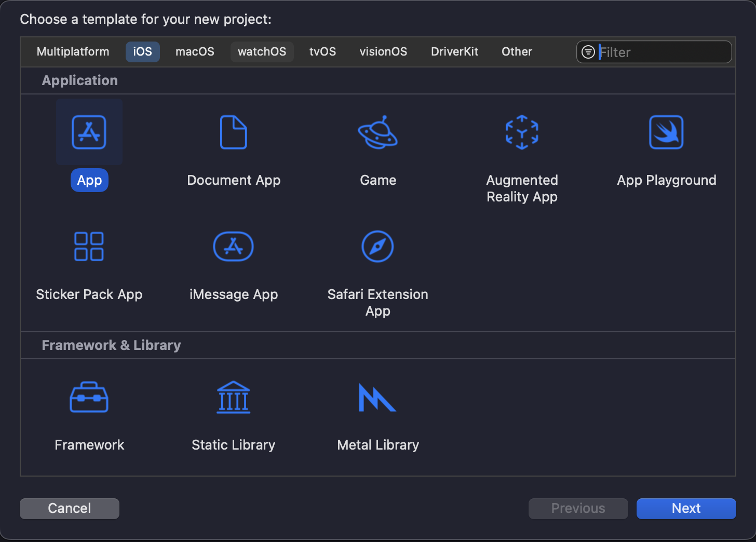Select the DriverKit platform tab
Viewport: 756px width, 542px height.
454,52
